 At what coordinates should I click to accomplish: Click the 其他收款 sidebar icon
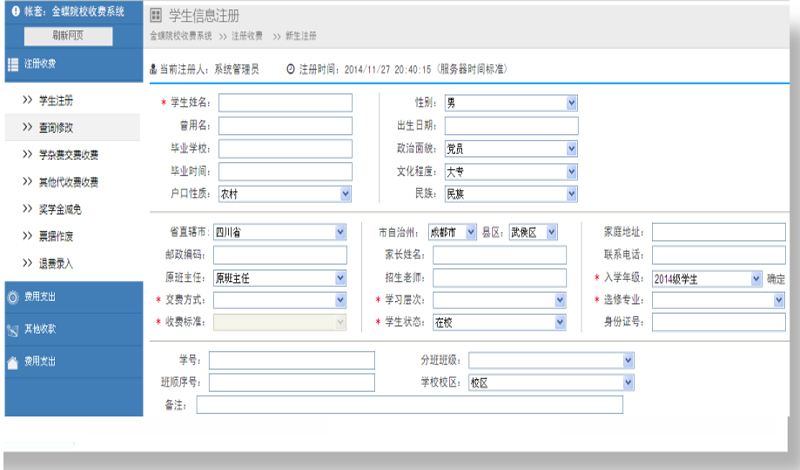coord(13,329)
